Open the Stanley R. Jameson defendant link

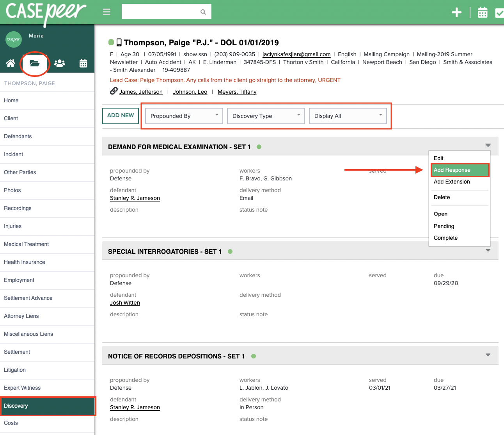(135, 198)
